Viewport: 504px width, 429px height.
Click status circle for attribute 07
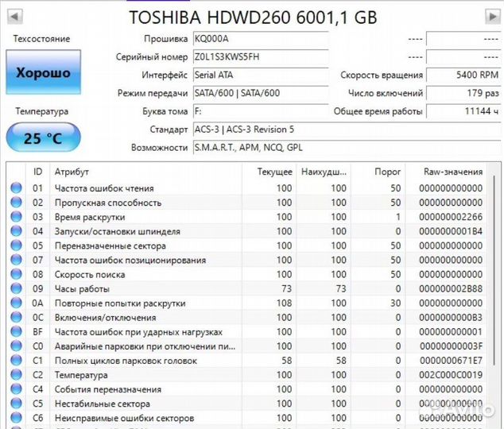(16, 260)
